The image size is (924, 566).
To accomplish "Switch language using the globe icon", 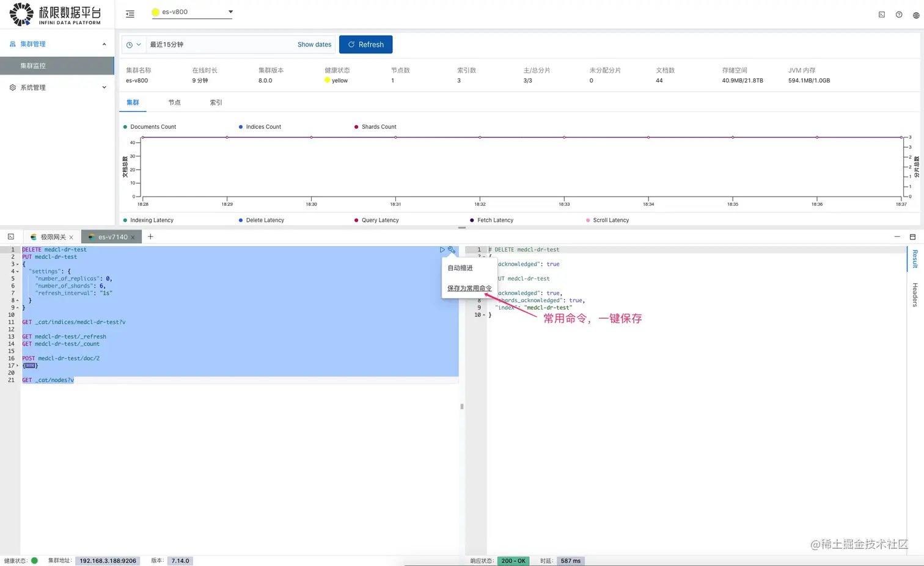I will tap(916, 15).
